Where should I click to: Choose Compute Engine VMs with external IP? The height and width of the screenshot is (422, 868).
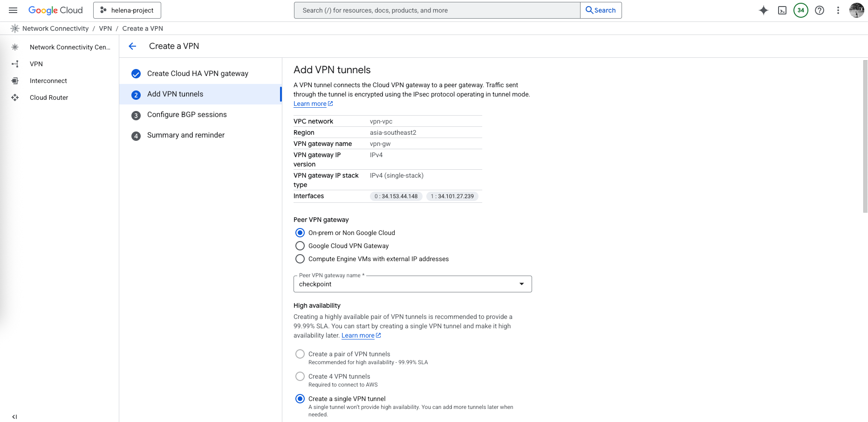click(x=300, y=259)
